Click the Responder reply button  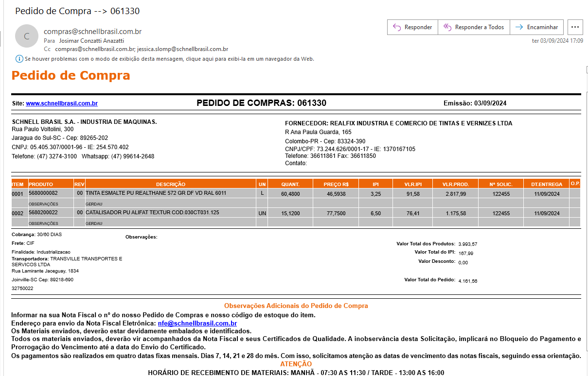[x=412, y=27]
